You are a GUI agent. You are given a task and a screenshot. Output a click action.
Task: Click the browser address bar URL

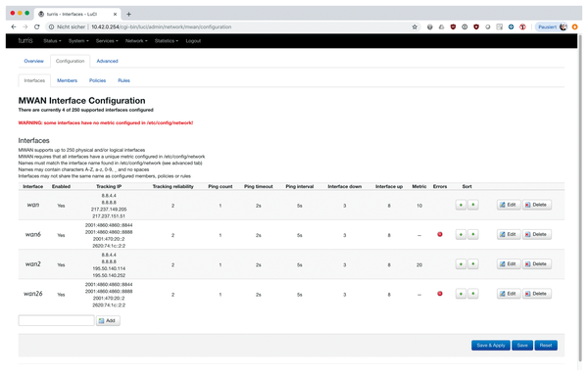[x=162, y=27]
